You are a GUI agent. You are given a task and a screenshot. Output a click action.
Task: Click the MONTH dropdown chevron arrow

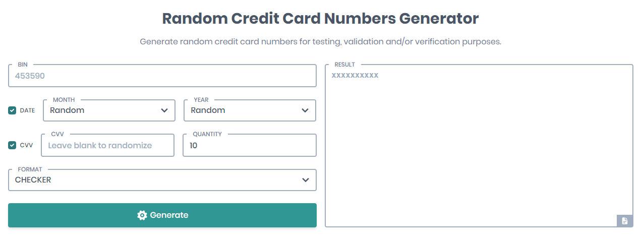tap(164, 110)
